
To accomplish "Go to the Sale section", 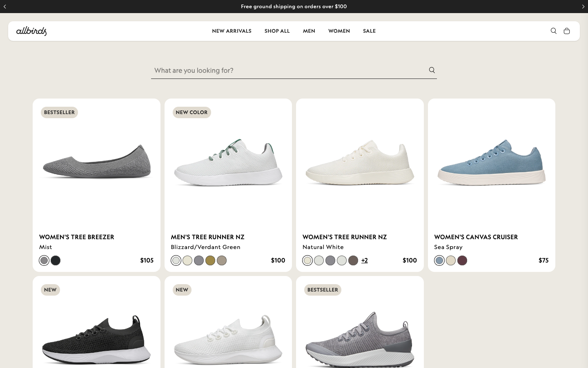I will coord(369,31).
